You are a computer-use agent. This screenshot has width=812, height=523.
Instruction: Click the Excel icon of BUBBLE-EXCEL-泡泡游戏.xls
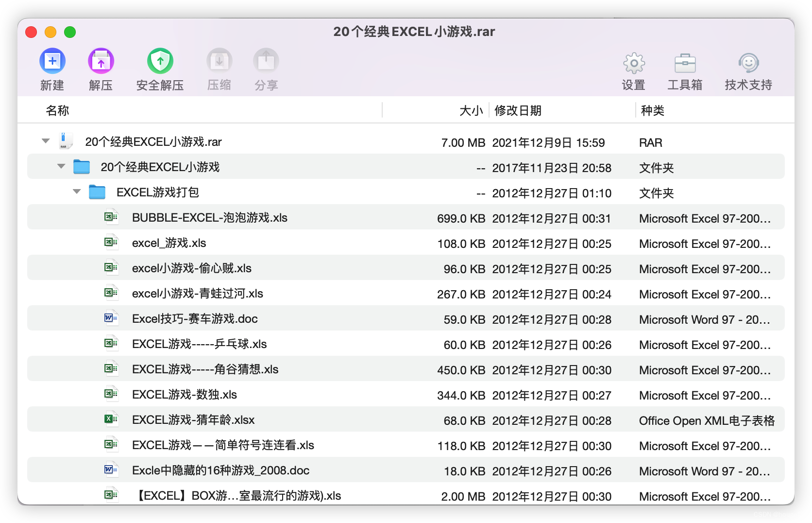[x=111, y=217]
